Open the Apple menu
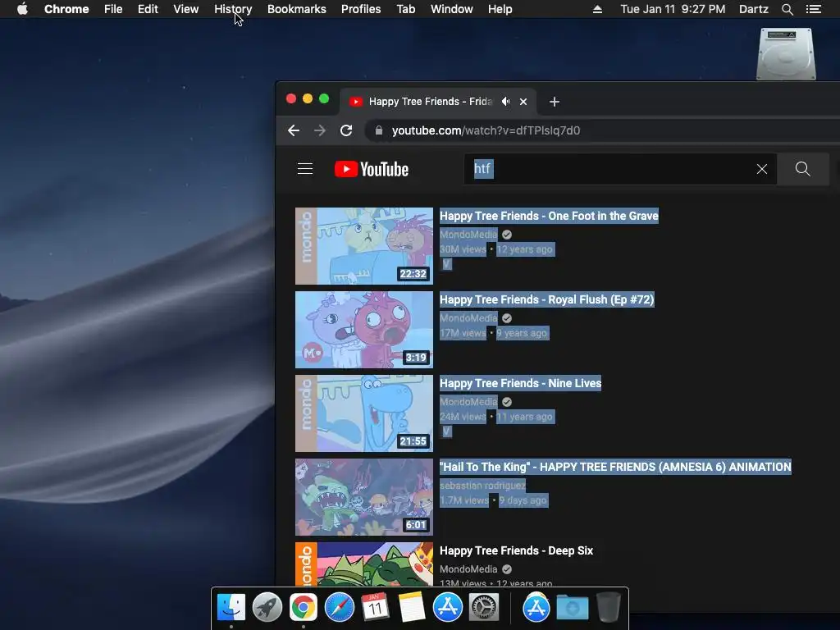840x630 pixels. click(22, 9)
